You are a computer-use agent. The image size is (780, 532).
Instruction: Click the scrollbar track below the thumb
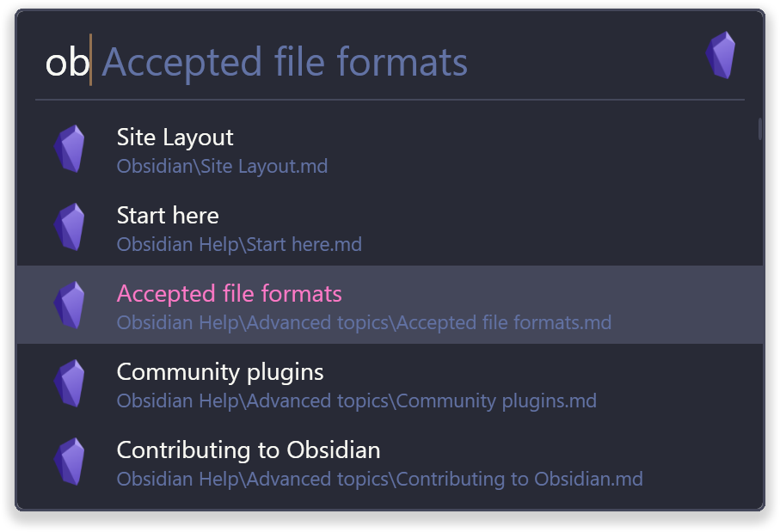(x=760, y=327)
